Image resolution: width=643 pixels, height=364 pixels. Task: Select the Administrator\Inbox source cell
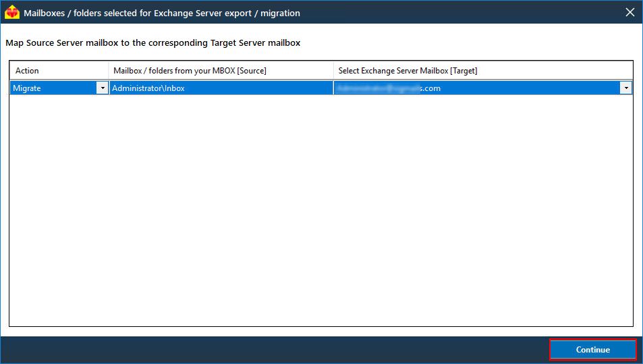pyautogui.click(x=221, y=88)
